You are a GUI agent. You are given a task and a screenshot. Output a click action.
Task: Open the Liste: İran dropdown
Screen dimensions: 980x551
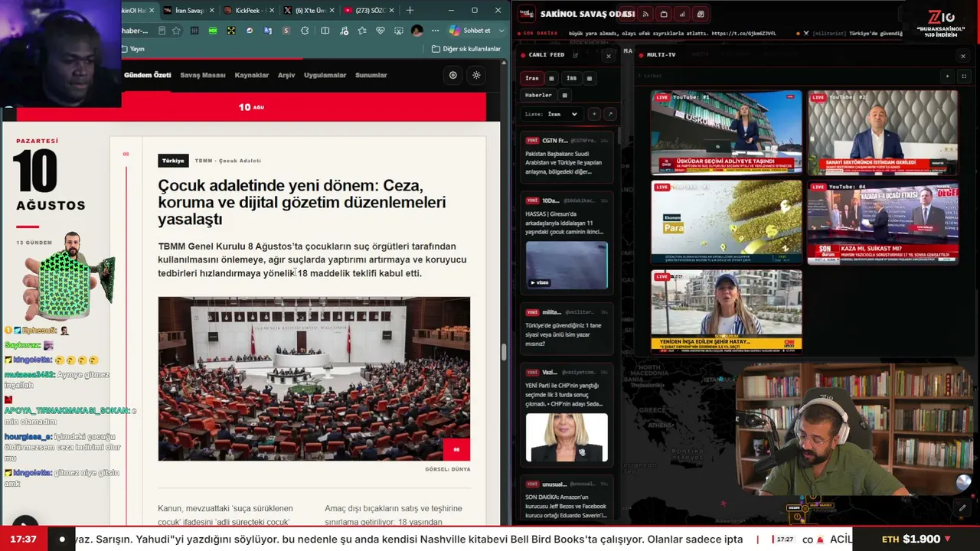(x=552, y=114)
